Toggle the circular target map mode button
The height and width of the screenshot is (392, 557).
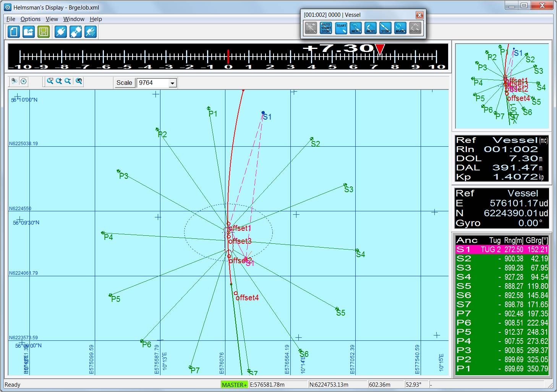pos(24,81)
